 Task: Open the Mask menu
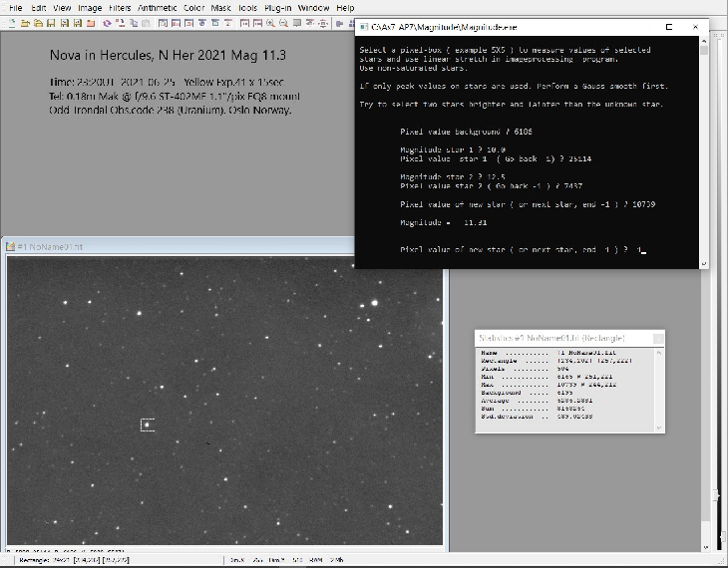point(220,8)
